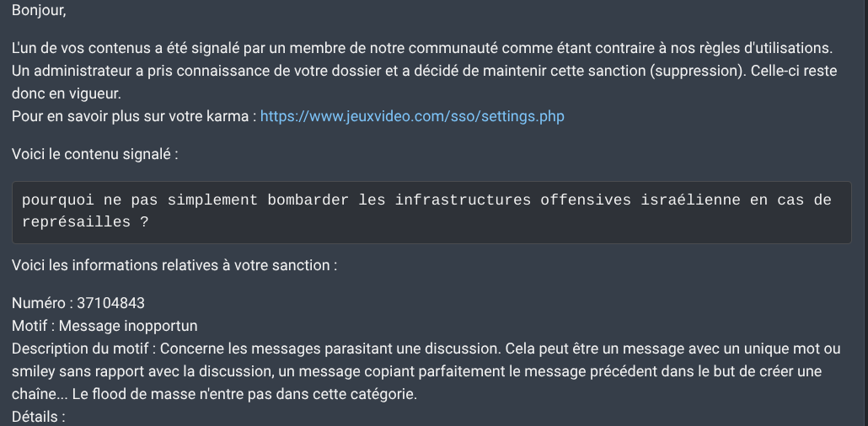
Task: Click the 'donc en vigueur.' line
Action: 67,94
